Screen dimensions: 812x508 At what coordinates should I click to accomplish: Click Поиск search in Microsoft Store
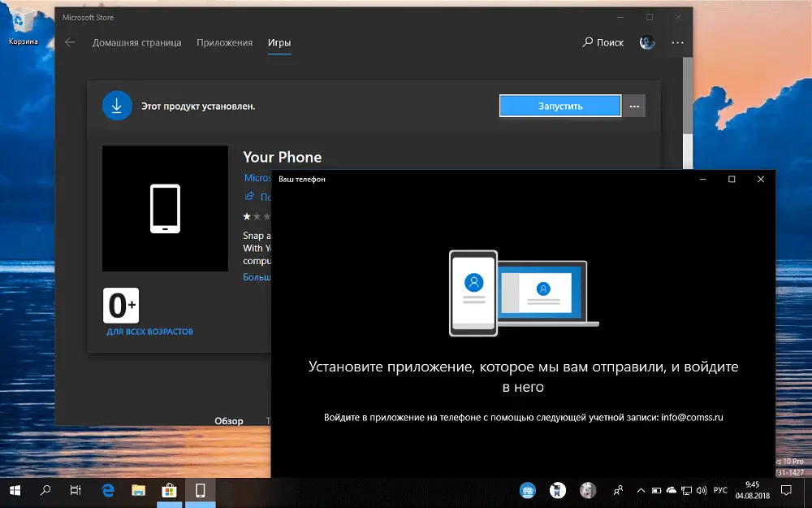click(x=603, y=42)
